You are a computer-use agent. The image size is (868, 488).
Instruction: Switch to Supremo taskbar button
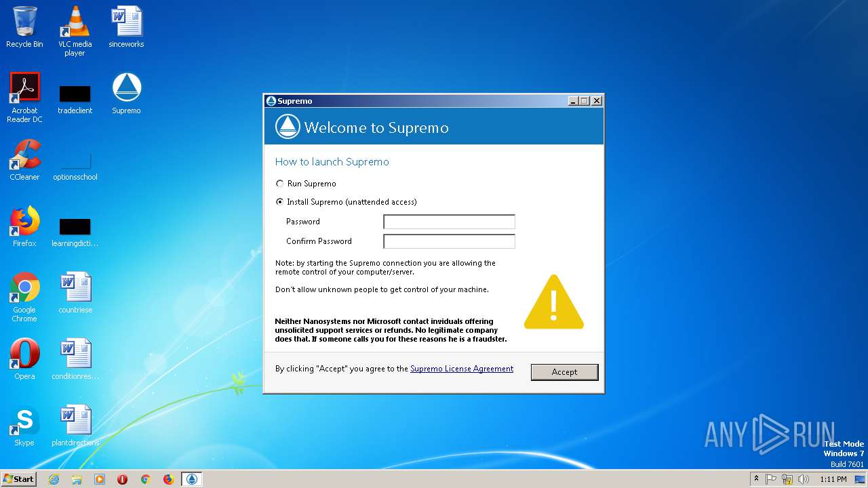(192, 479)
